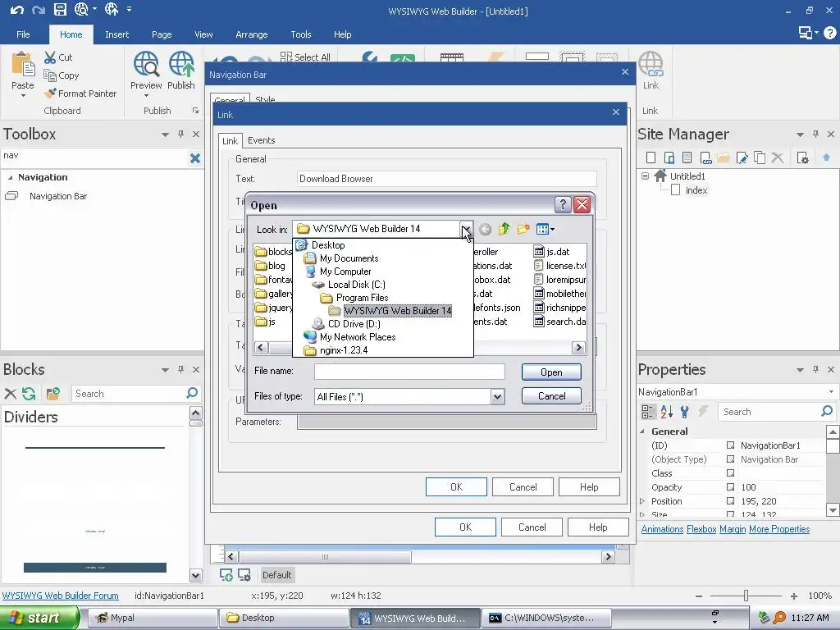Toggle the square marker next to Class

730,473
